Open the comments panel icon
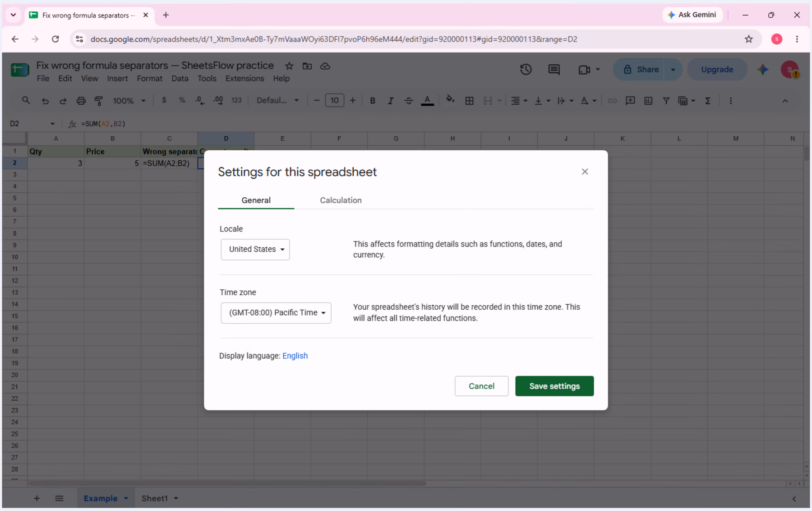Image resolution: width=812 pixels, height=511 pixels. [x=554, y=70]
